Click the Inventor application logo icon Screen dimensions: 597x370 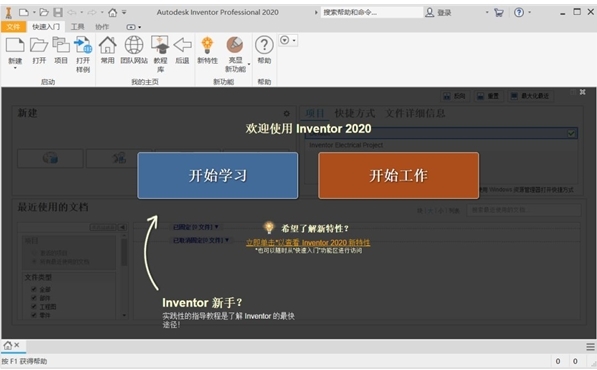click(8, 13)
